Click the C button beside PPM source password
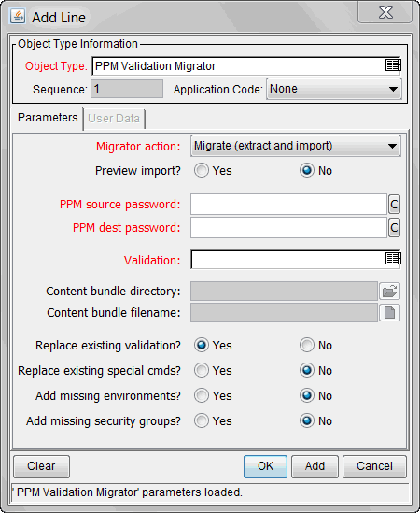The image size is (420, 513). click(x=394, y=205)
